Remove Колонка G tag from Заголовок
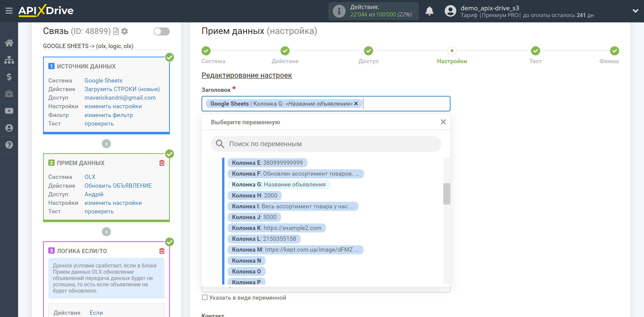The image size is (644, 317). (356, 104)
